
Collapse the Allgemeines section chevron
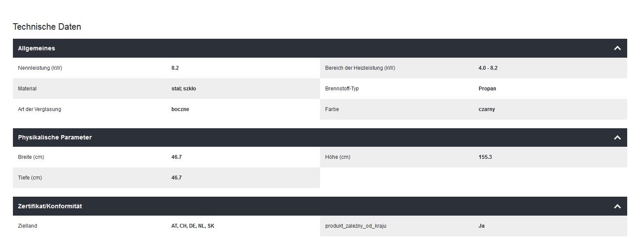[x=617, y=48]
